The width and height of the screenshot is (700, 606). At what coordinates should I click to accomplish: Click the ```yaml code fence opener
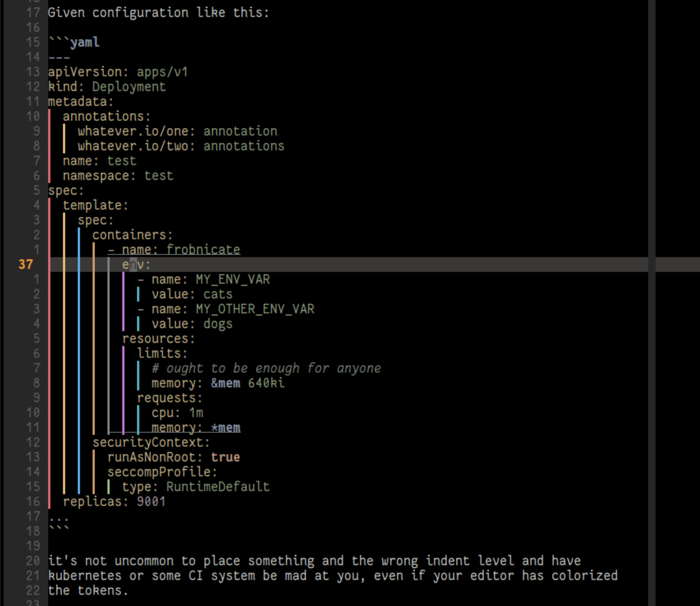tap(74, 42)
